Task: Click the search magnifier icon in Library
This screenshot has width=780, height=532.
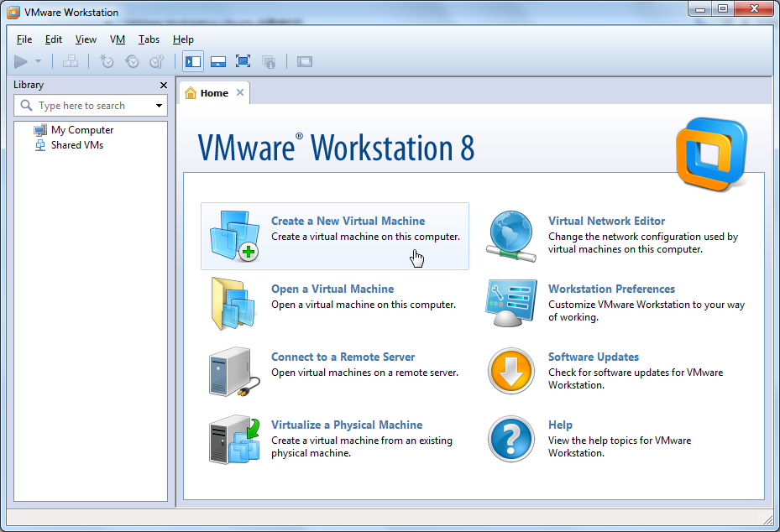Action: [26, 105]
